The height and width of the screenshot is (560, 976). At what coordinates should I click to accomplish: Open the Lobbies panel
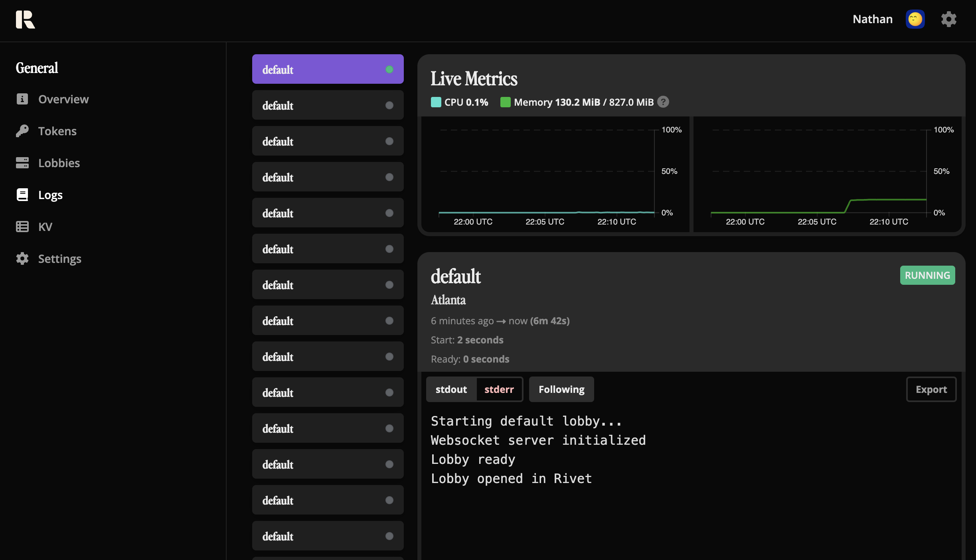point(59,163)
